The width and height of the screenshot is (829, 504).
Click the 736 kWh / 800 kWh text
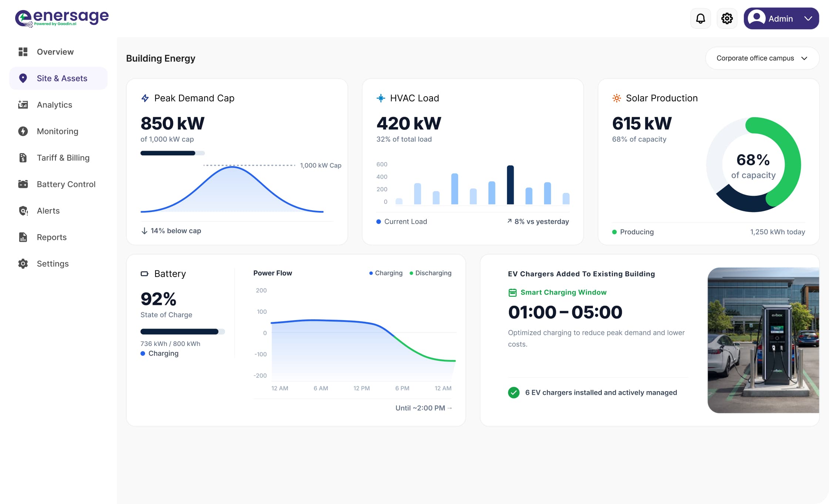[170, 344]
